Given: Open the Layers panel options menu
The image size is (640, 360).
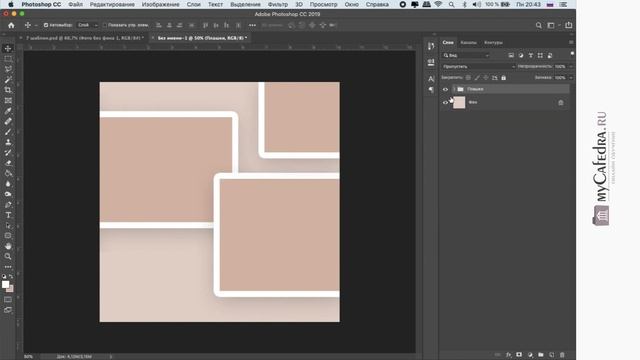Looking at the screenshot, I should [x=571, y=42].
